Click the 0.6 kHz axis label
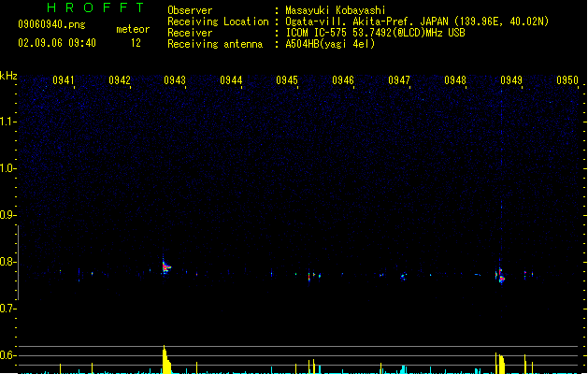 pos(7,355)
